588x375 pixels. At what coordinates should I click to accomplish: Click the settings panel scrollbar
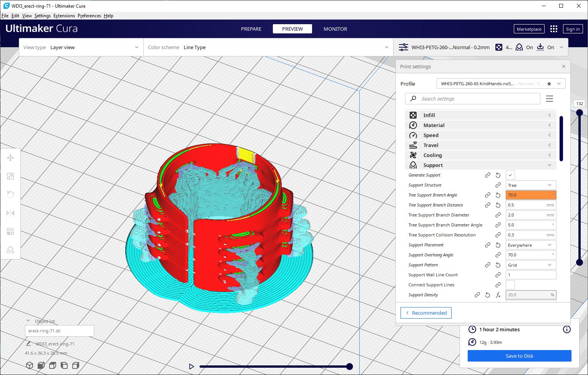(x=561, y=138)
